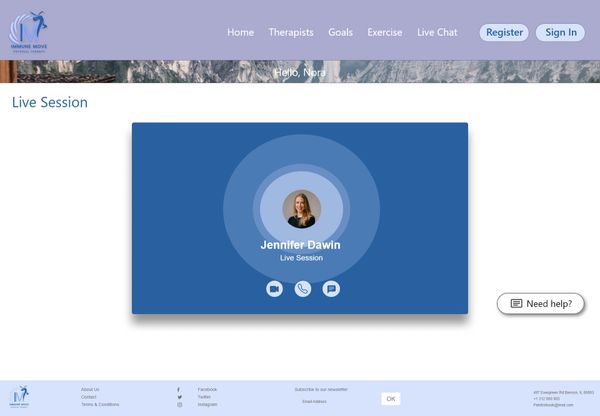Follow the Facebook text link

(207, 389)
